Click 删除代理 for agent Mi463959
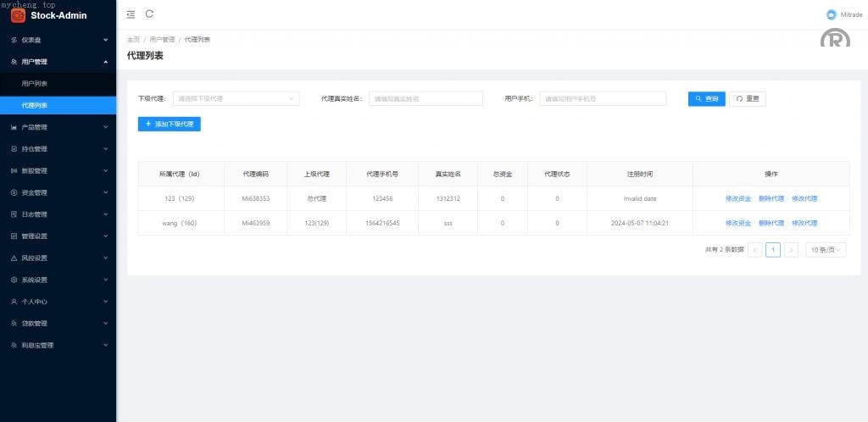 point(771,223)
